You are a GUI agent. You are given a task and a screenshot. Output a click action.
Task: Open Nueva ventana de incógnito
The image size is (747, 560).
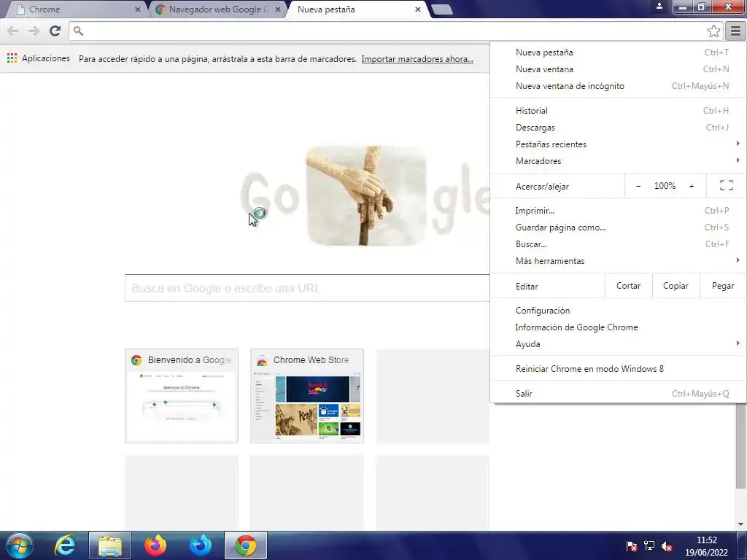(618, 86)
